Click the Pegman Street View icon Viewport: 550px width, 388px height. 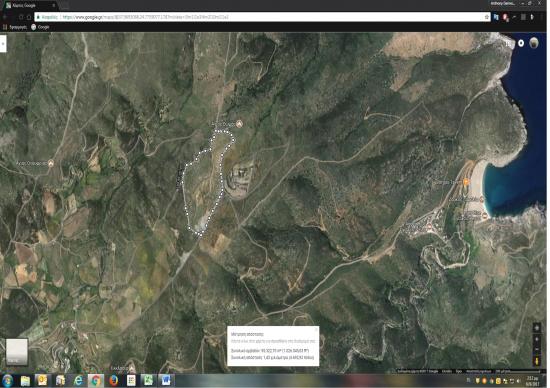coord(537,361)
